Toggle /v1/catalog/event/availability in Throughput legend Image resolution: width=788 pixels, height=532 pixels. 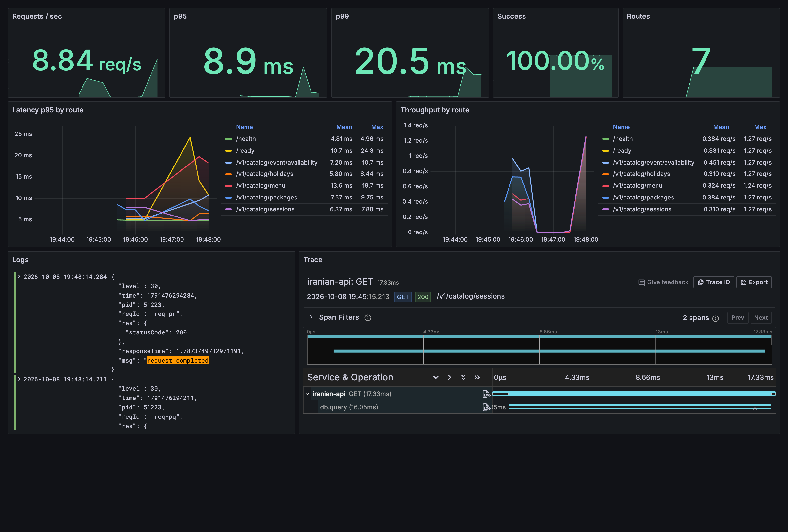[653, 162]
